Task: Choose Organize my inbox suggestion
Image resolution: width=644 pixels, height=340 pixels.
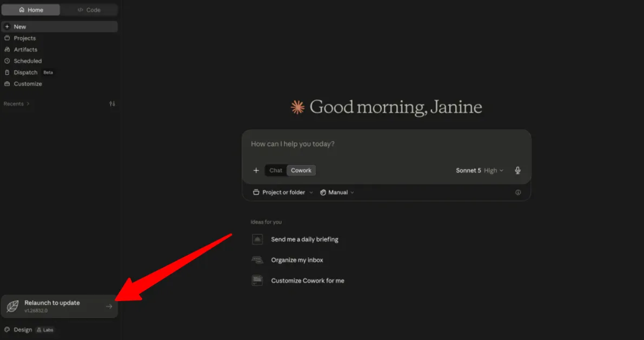Action: tap(297, 260)
